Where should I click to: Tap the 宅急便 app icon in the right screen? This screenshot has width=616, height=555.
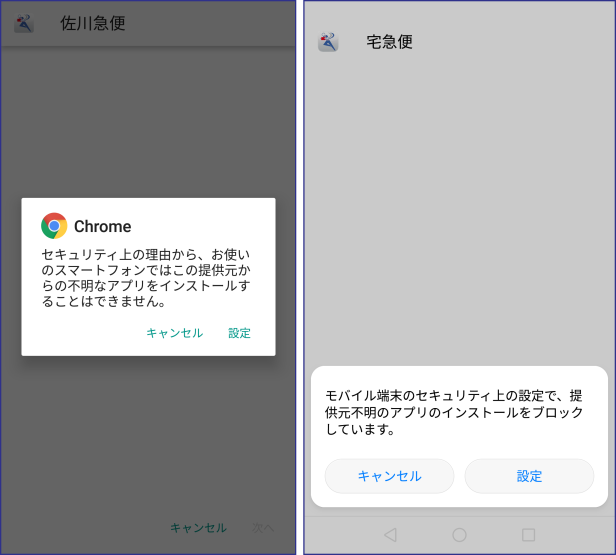click(328, 42)
